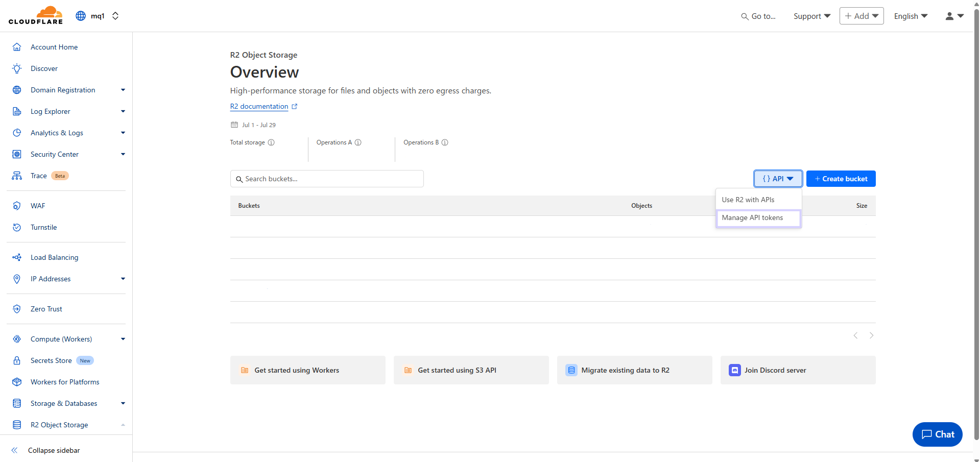
Task: Click the R2 Object Storage database icon
Action: click(x=17, y=425)
